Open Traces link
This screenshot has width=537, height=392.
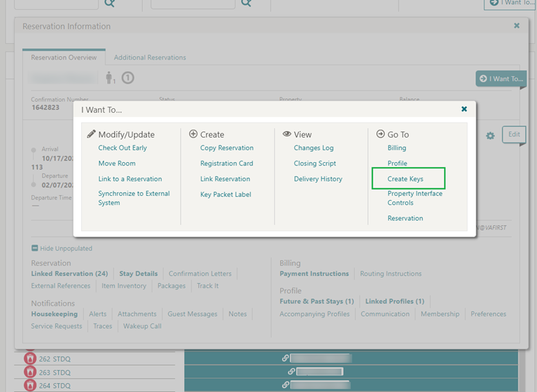tap(103, 326)
